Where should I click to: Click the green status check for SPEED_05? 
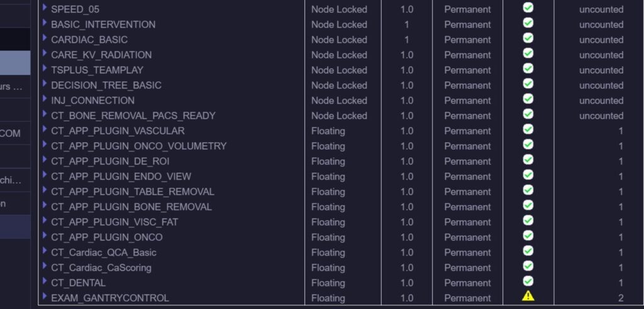(528, 8)
